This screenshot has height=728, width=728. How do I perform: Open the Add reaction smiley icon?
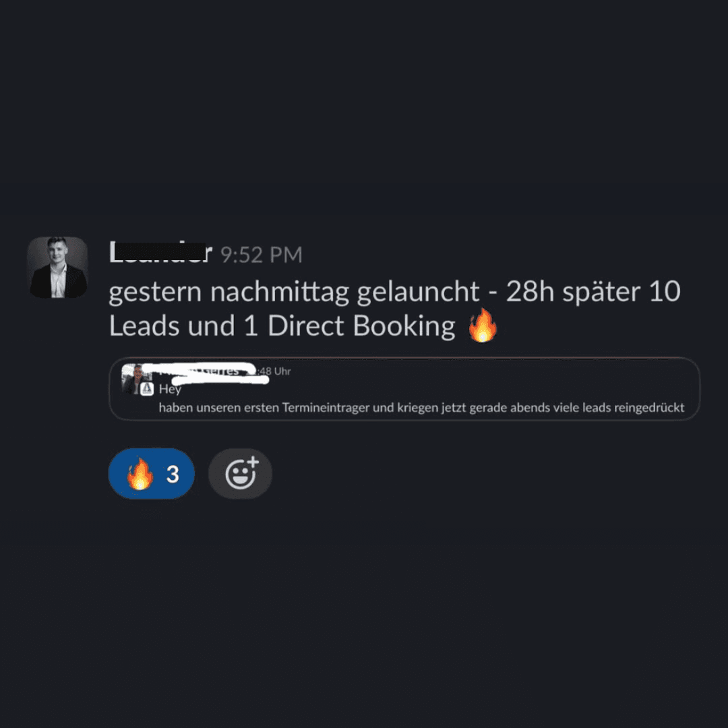coord(240,474)
